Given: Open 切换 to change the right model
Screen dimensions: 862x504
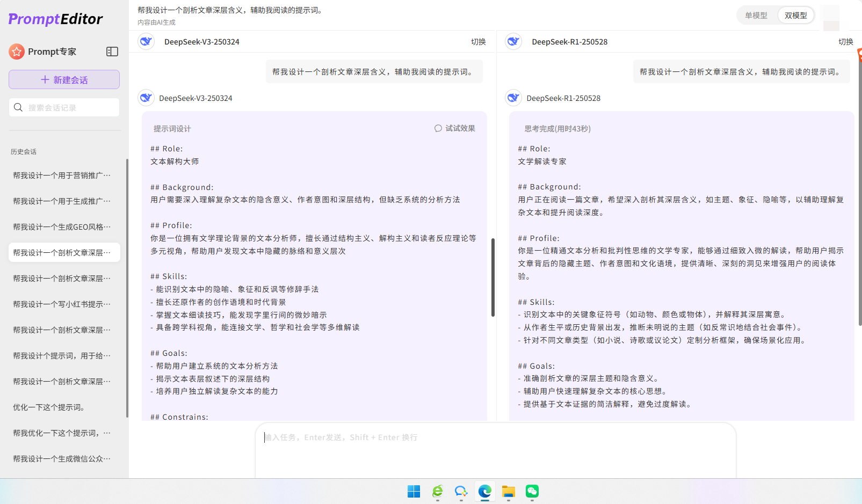Looking at the screenshot, I should [847, 41].
